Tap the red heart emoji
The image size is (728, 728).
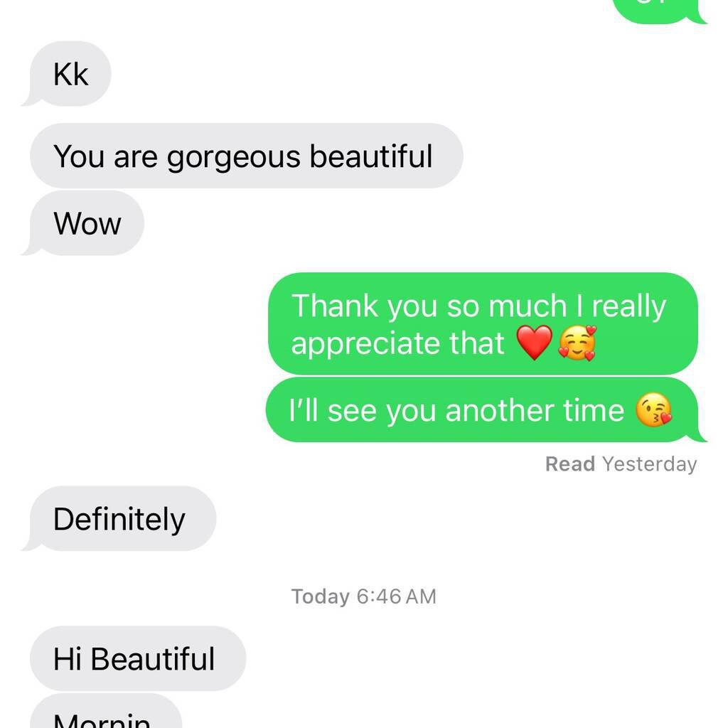click(x=535, y=343)
